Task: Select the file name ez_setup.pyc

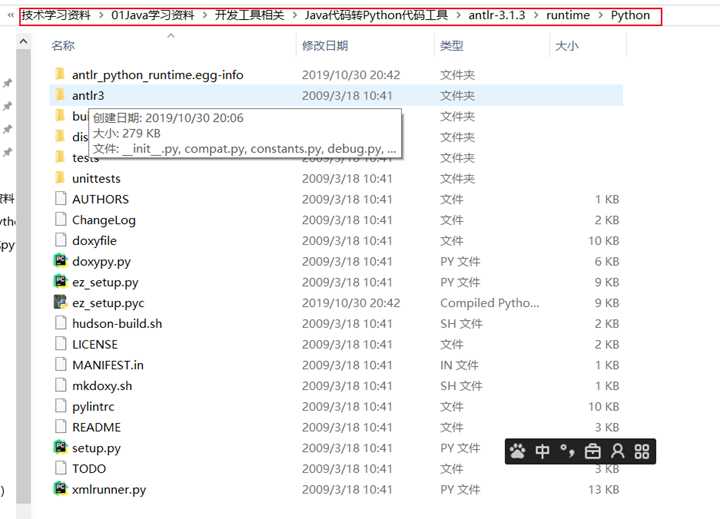Action: [x=108, y=303]
